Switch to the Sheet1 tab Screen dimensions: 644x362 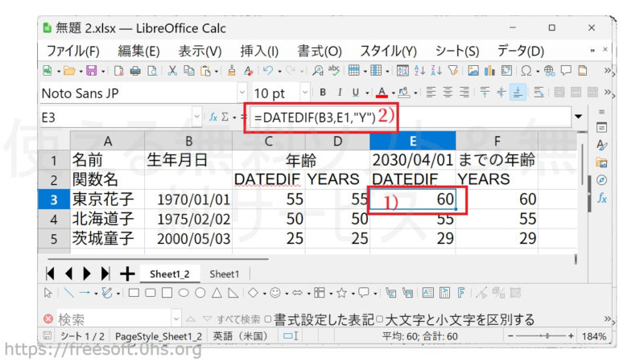click(x=225, y=274)
